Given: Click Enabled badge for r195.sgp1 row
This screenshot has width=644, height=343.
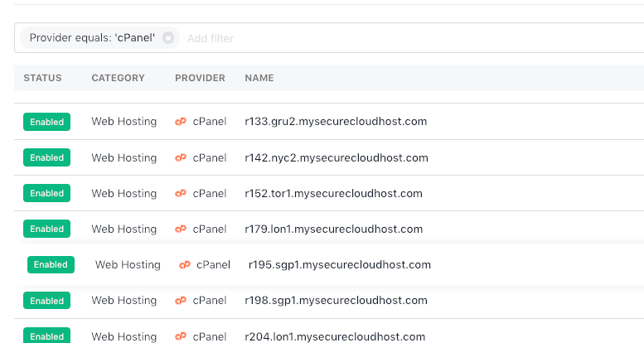Looking at the screenshot, I should pos(51,264).
